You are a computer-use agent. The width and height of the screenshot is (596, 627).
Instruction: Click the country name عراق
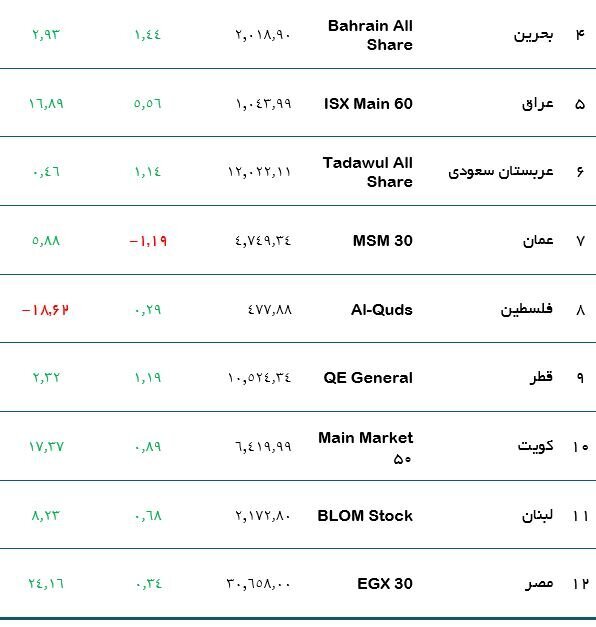(x=538, y=104)
